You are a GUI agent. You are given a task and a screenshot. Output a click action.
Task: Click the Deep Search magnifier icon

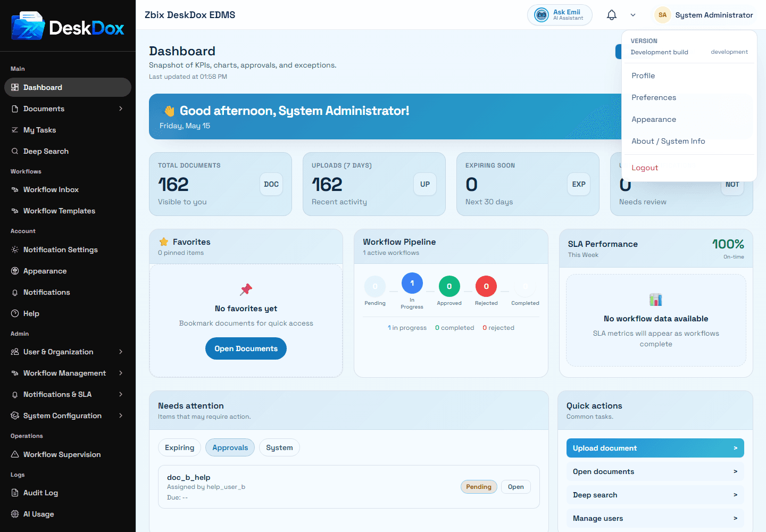15,151
